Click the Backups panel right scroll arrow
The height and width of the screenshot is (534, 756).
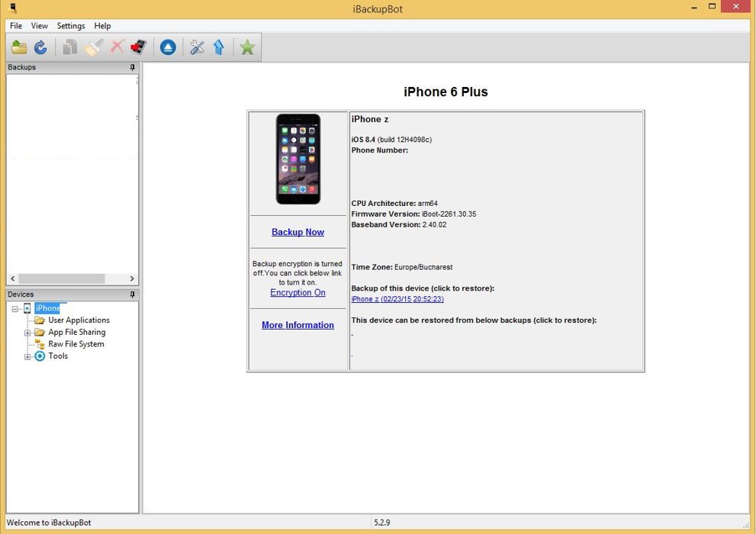[x=132, y=278]
